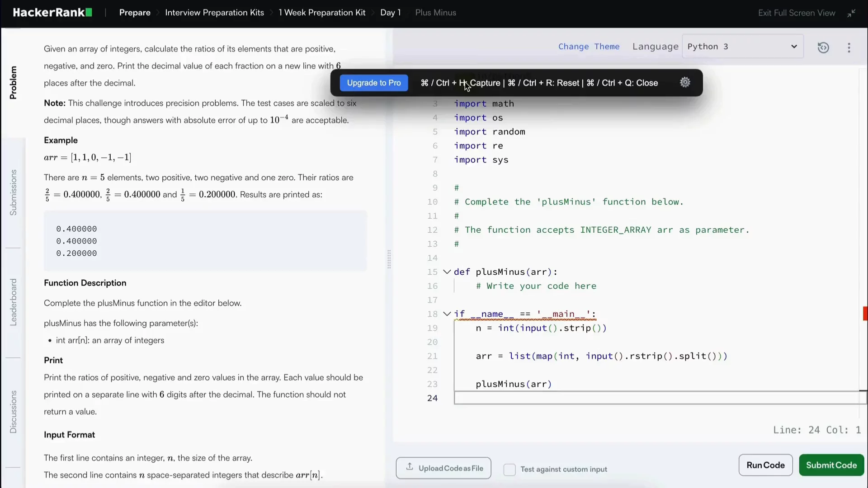The image size is (868, 488).
Task: Switch to the Leaderboard tab
Action: 13,302
